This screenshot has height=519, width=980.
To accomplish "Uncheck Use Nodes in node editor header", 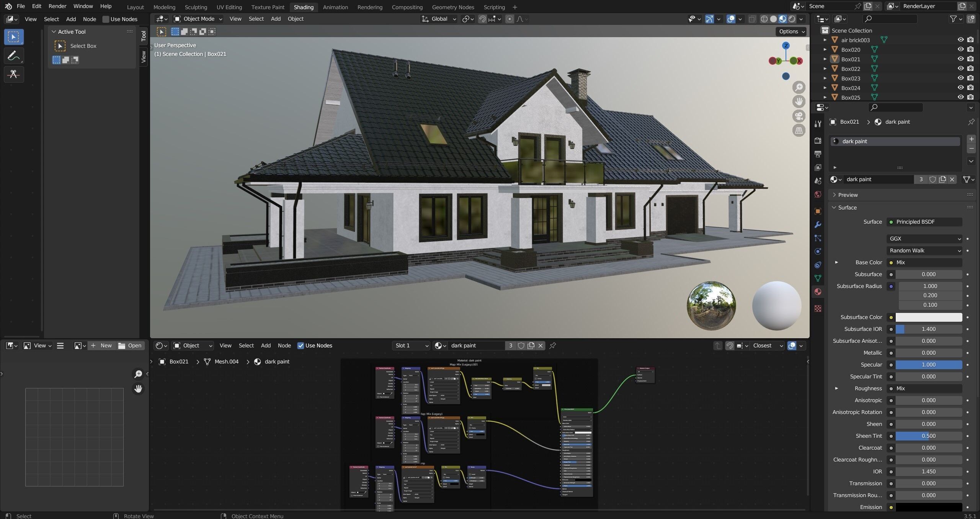I will click(x=301, y=345).
